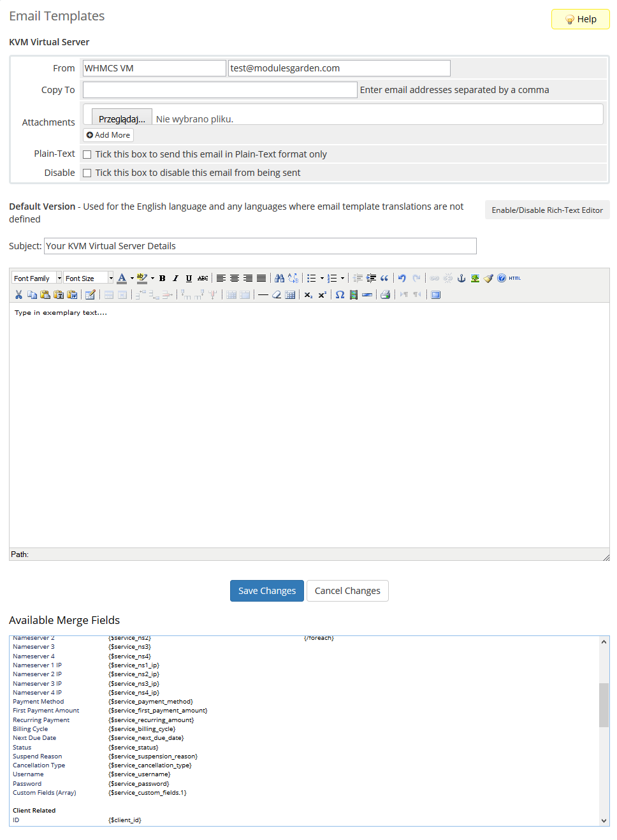Open the Help button

(581, 19)
